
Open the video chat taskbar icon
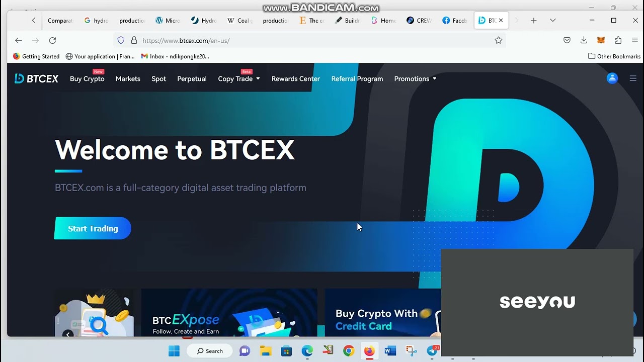245,351
